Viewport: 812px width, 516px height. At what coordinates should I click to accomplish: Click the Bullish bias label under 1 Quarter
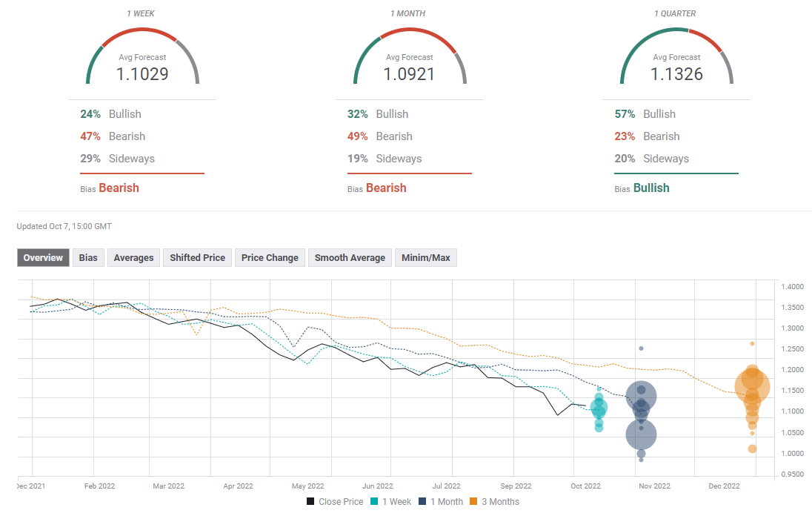click(651, 188)
